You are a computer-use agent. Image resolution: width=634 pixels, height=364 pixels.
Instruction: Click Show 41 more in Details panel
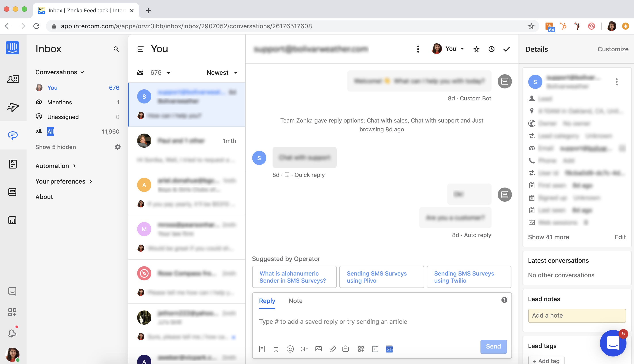(x=548, y=237)
